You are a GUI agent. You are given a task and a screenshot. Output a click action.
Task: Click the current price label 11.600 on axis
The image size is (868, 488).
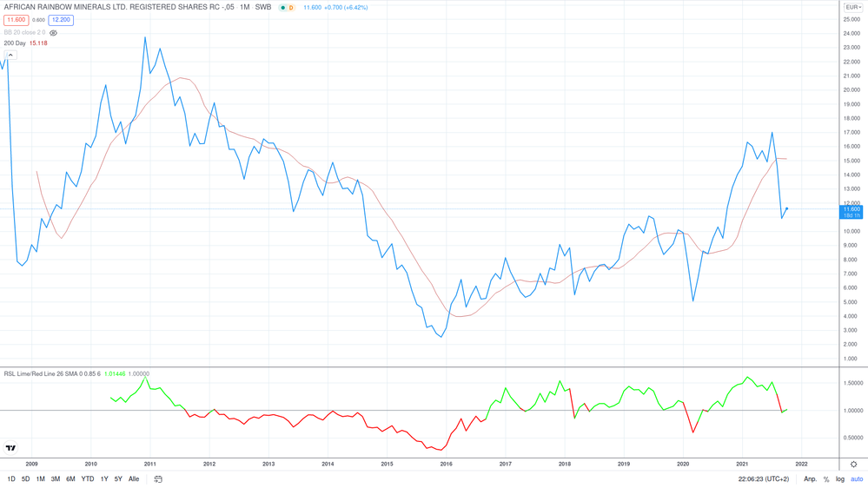851,211
